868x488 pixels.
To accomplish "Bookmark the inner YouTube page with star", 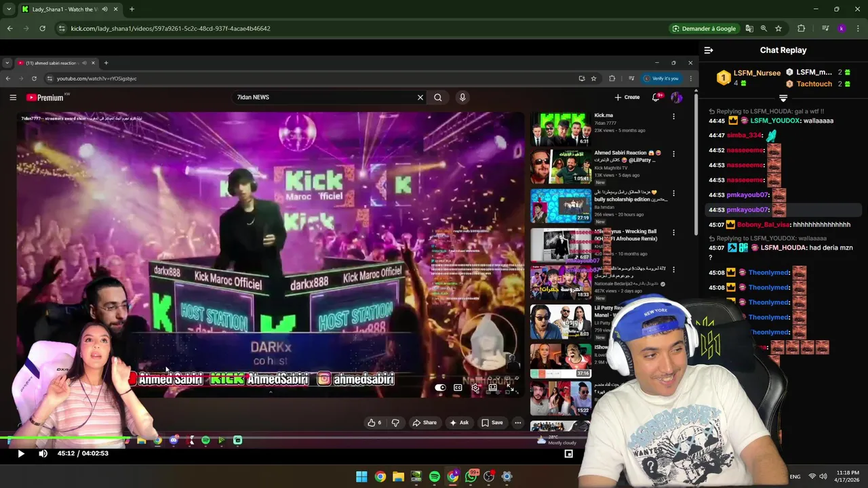I will click(593, 79).
